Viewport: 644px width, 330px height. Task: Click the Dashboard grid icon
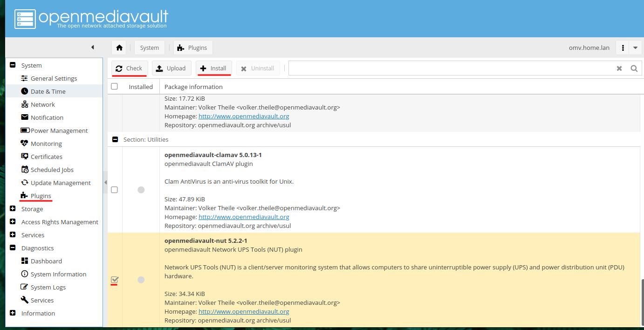click(x=25, y=261)
